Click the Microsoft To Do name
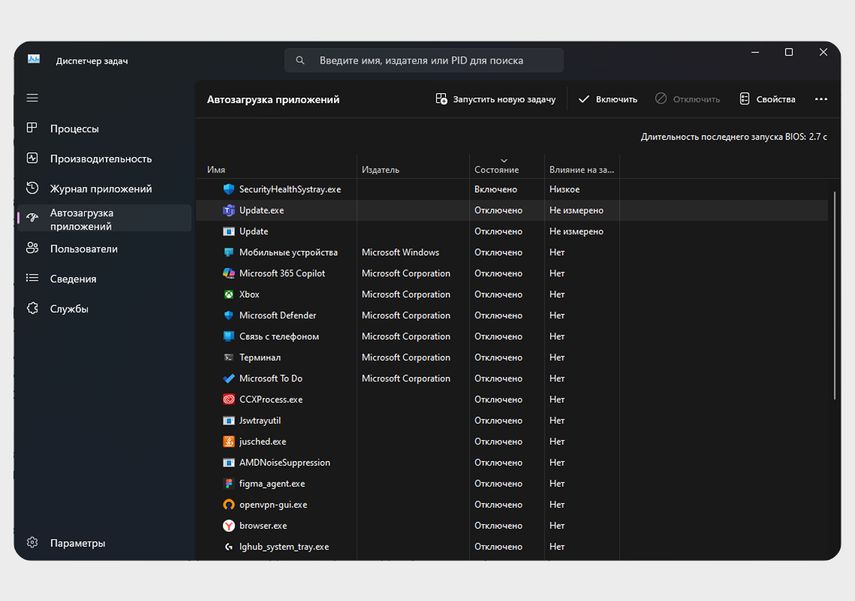This screenshot has height=601, width=855. (270, 378)
